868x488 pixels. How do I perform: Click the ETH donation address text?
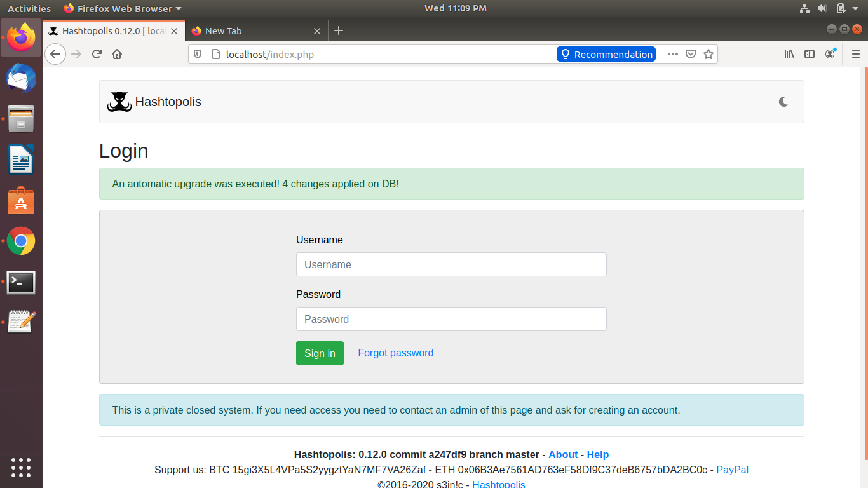coord(582,470)
